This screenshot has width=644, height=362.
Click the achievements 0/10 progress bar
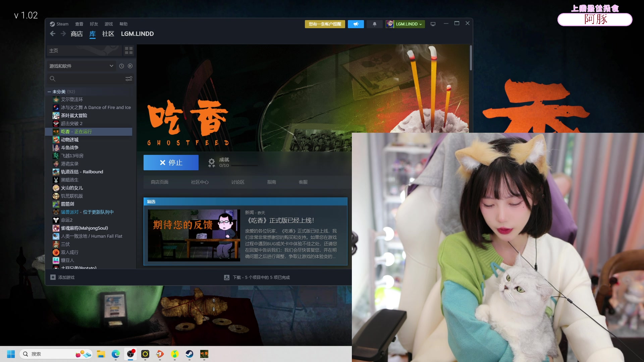[245, 166]
